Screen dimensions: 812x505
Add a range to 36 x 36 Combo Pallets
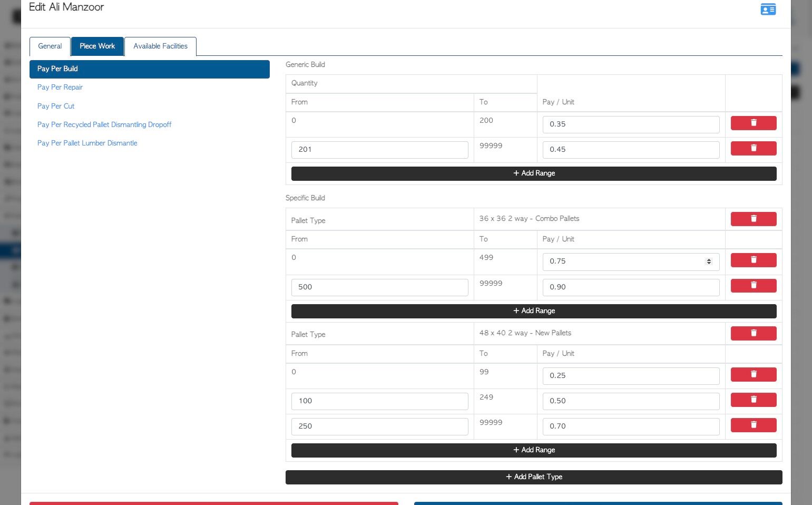click(x=534, y=311)
